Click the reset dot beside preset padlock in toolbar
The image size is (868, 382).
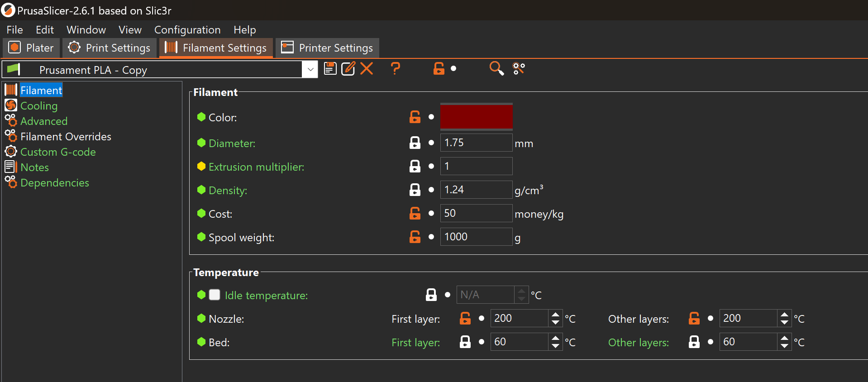453,69
